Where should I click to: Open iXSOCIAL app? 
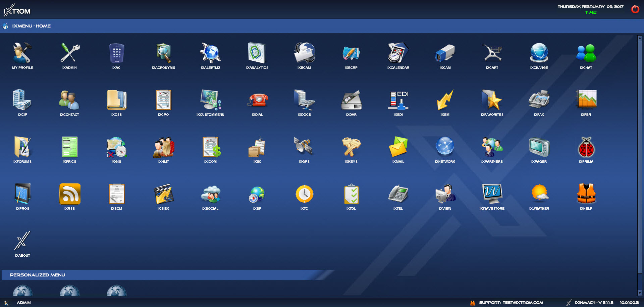pyautogui.click(x=210, y=194)
